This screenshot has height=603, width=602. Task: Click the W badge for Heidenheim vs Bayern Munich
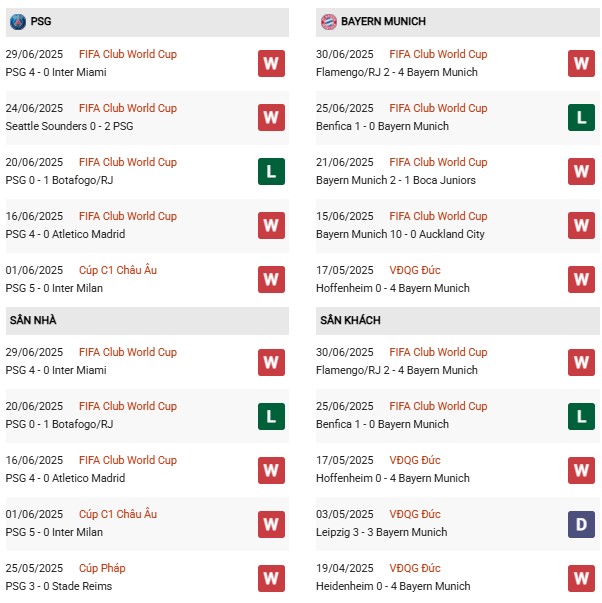point(581,578)
